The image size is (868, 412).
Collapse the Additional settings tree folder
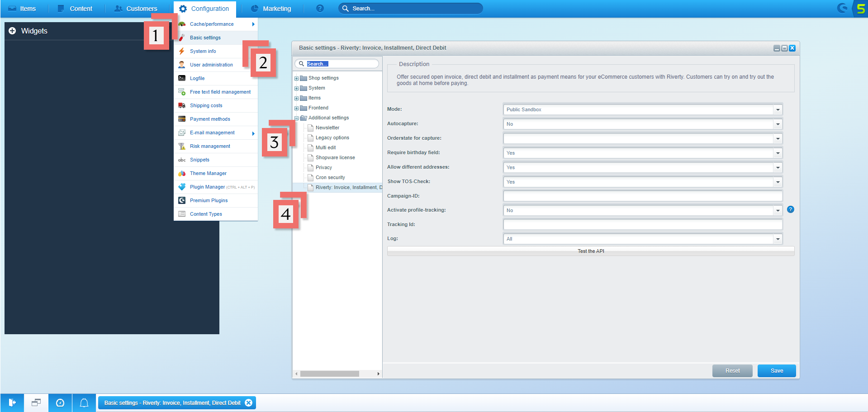pos(297,118)
